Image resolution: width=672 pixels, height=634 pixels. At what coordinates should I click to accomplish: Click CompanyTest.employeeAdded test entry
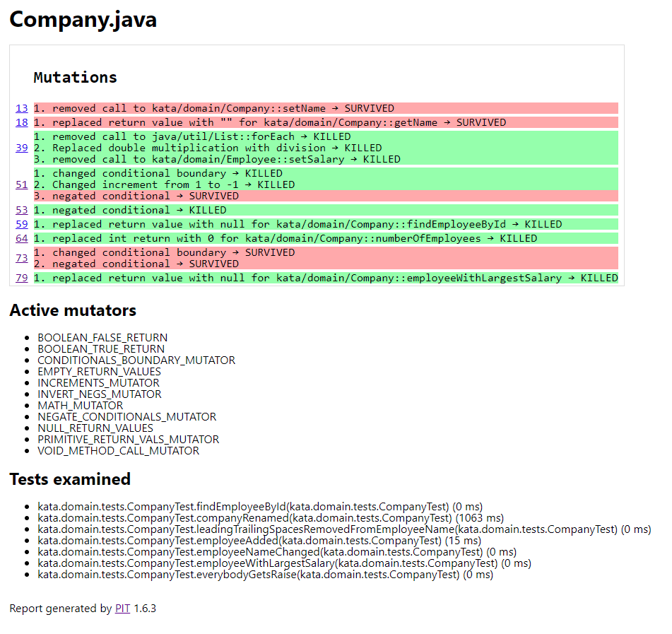point(259,541)
